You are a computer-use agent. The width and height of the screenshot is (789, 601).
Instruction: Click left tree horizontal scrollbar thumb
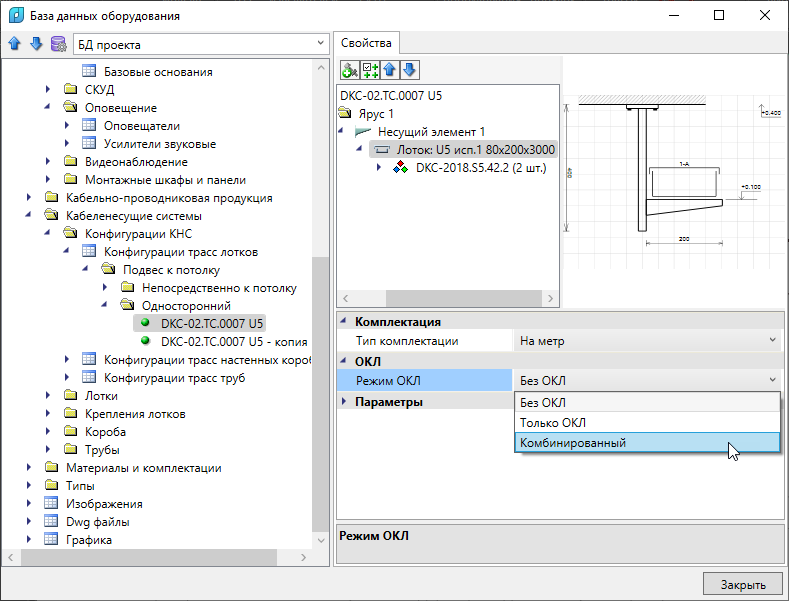(x=149, y=557)
